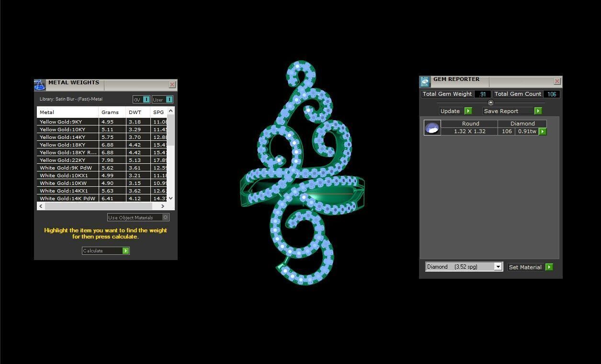601x364 pixels.
Task: Click the horizontal scrollbar left arrow
Action: (41, 206)
